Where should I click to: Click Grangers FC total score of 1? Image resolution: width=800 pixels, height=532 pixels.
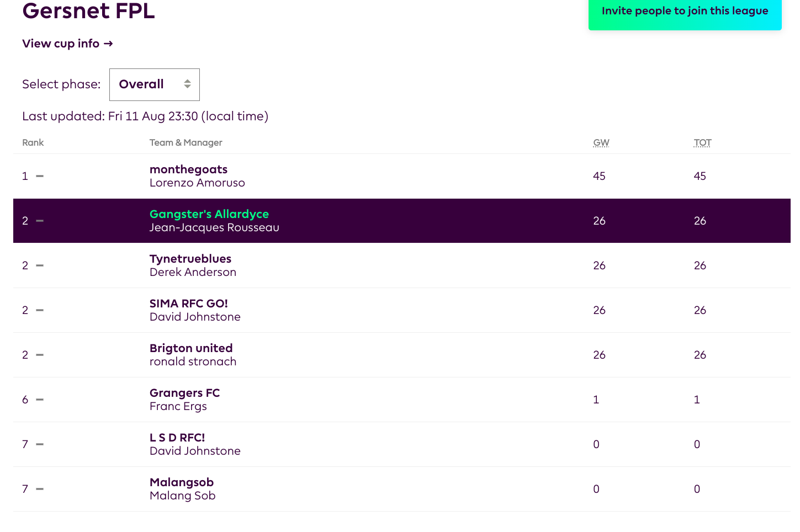click(x=697, y=400)
